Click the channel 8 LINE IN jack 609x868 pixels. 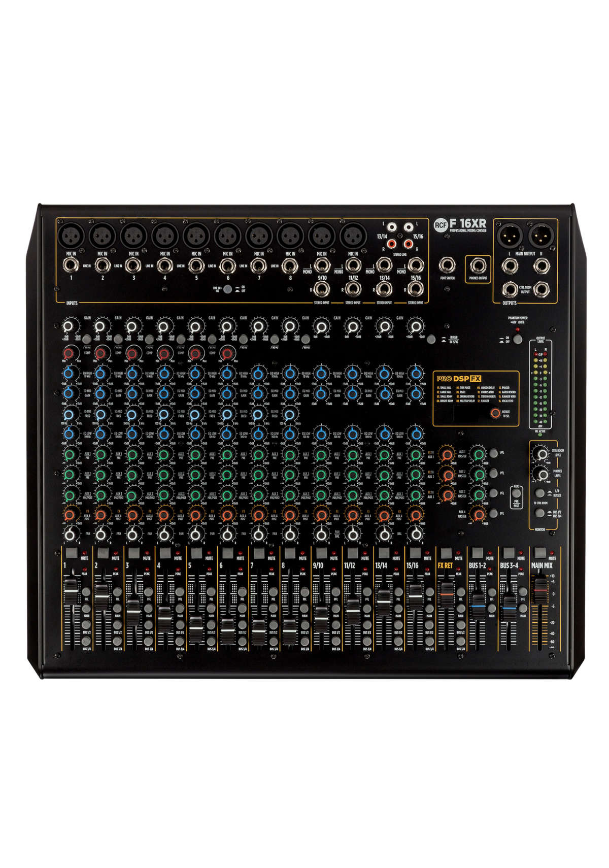coord(290,265)
